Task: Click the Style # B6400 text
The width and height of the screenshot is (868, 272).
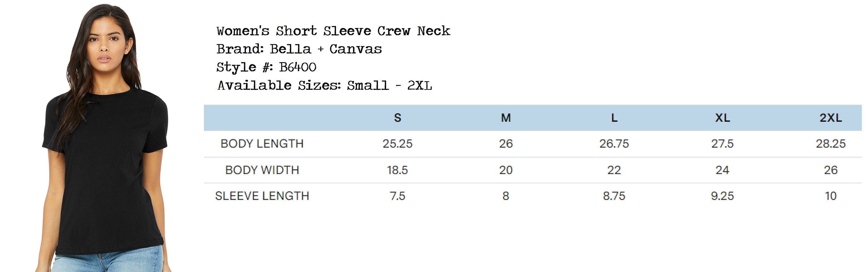Action: [266, 67]
